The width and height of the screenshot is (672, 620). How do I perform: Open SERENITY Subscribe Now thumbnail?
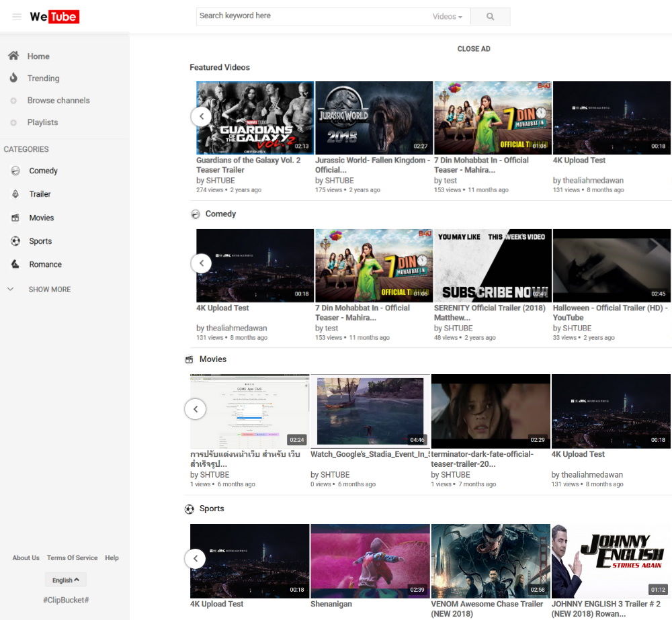coord(493,265)
